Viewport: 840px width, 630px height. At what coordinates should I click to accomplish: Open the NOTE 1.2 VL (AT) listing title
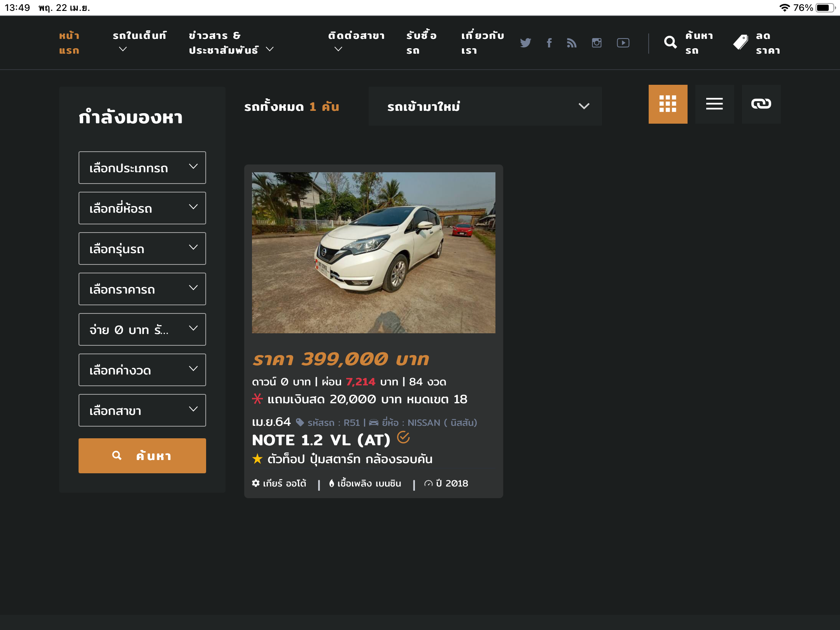coord(321,440)
